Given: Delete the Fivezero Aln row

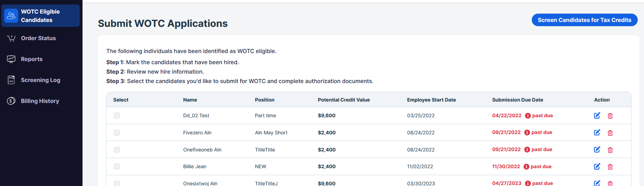Looking at the screenshot, I should [610, 133].
